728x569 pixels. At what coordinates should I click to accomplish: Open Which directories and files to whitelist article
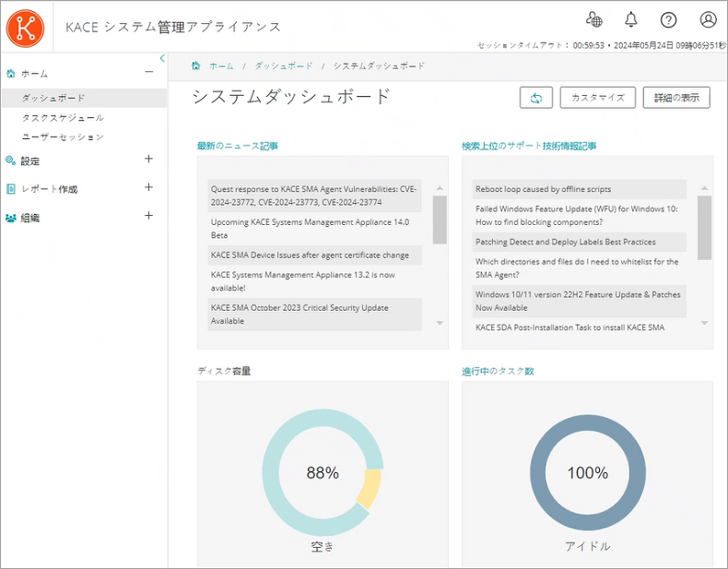click(x=579, y=268)
